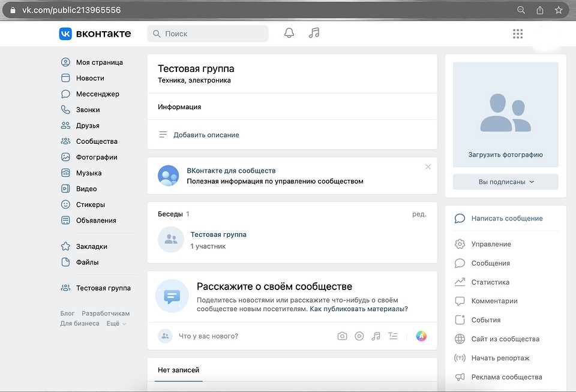Open the Блог footer link
This screenshot has width=576, height=392.
(x=67, y=313)
